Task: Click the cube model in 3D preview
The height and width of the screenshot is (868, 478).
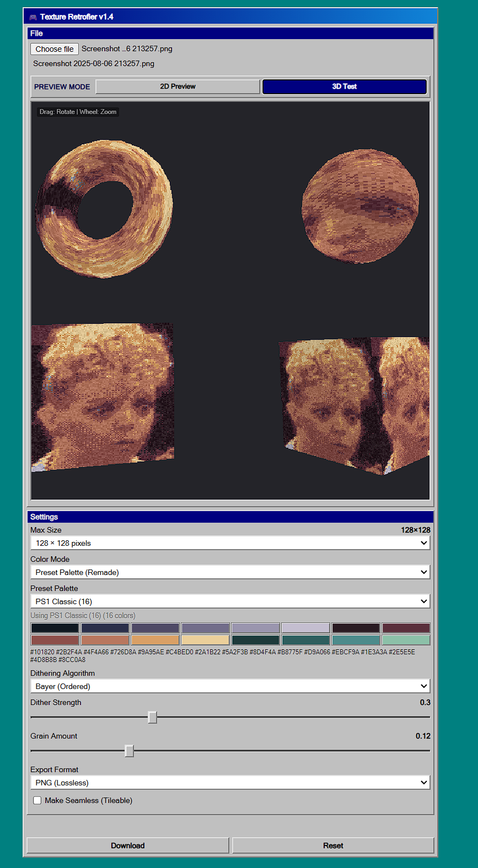Action: click(355, 405)
